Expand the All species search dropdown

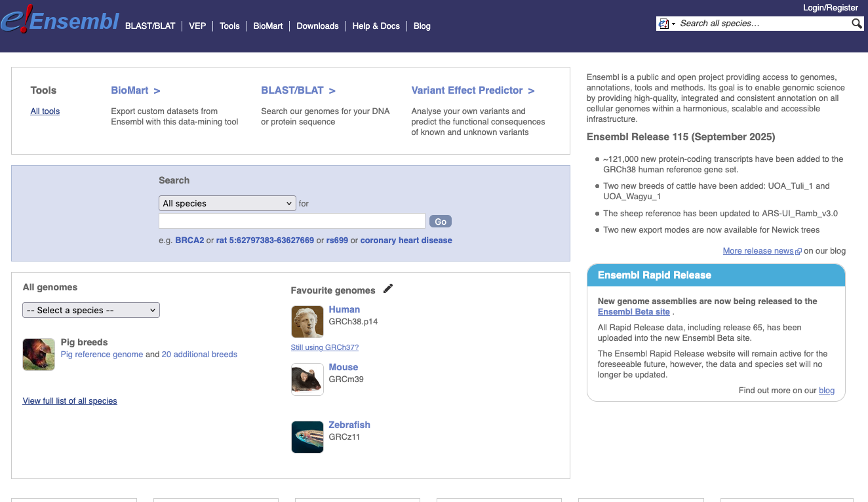pyautogui.click(x=227, y=203)
